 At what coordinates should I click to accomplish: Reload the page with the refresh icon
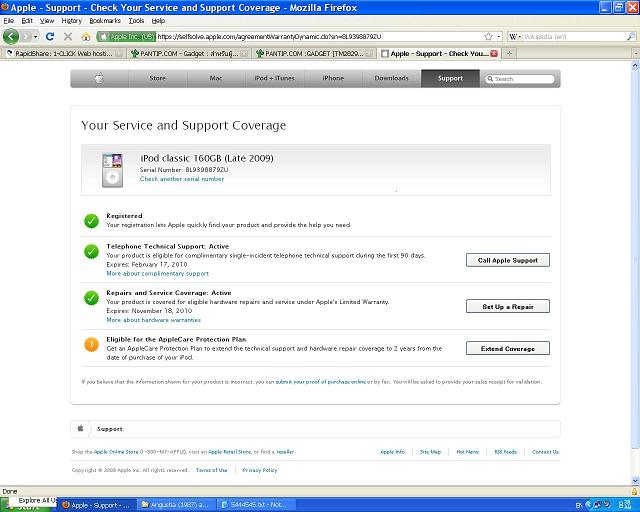(50, 36)
